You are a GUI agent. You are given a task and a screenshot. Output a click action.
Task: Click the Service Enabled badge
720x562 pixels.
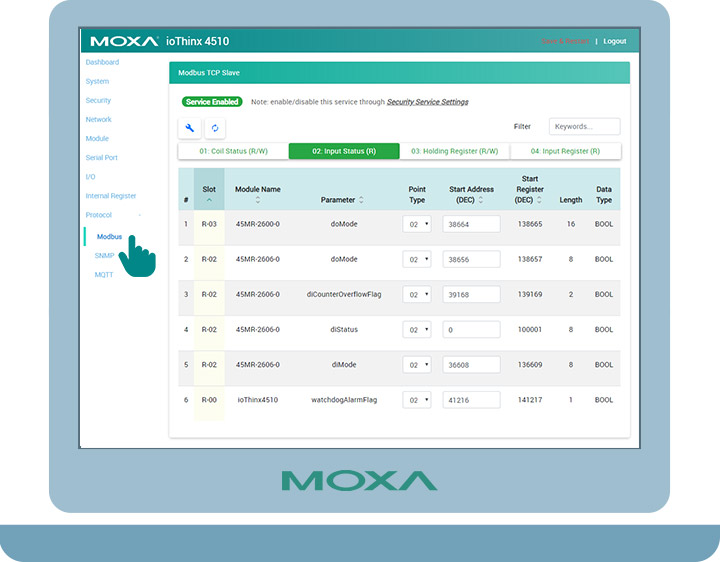212,102
